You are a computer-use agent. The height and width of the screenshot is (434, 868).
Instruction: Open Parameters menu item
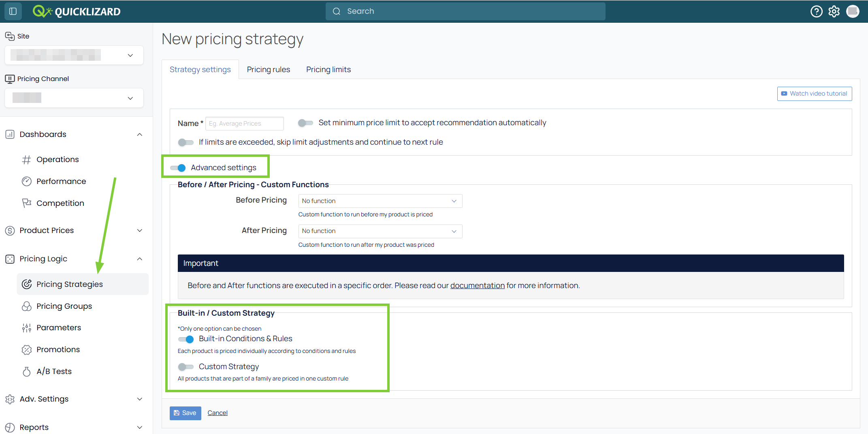[82, 328]
